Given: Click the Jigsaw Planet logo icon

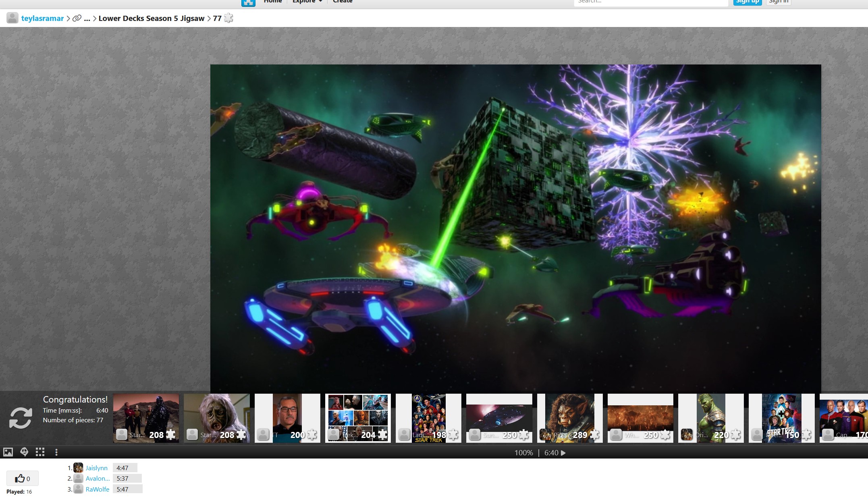Looking at the screenshot, I should (248, 2).
